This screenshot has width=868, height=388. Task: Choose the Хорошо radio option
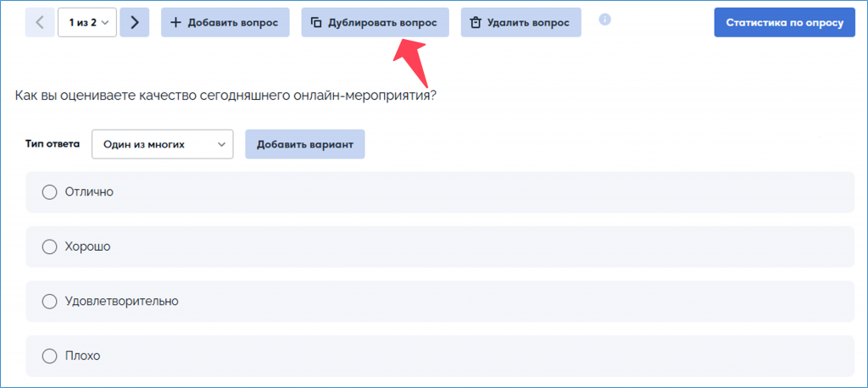49,247
